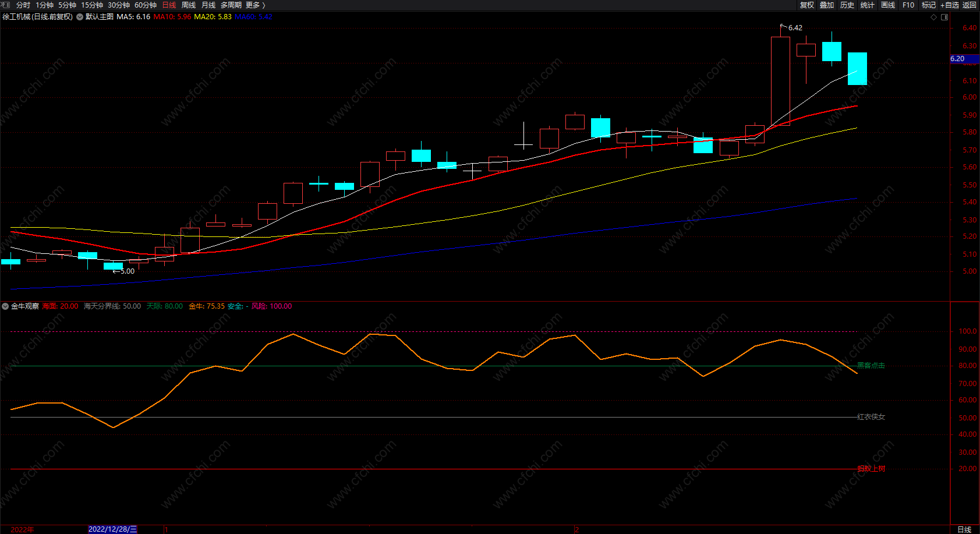Activate the 画线 drawing tools

tap(888, 5)
